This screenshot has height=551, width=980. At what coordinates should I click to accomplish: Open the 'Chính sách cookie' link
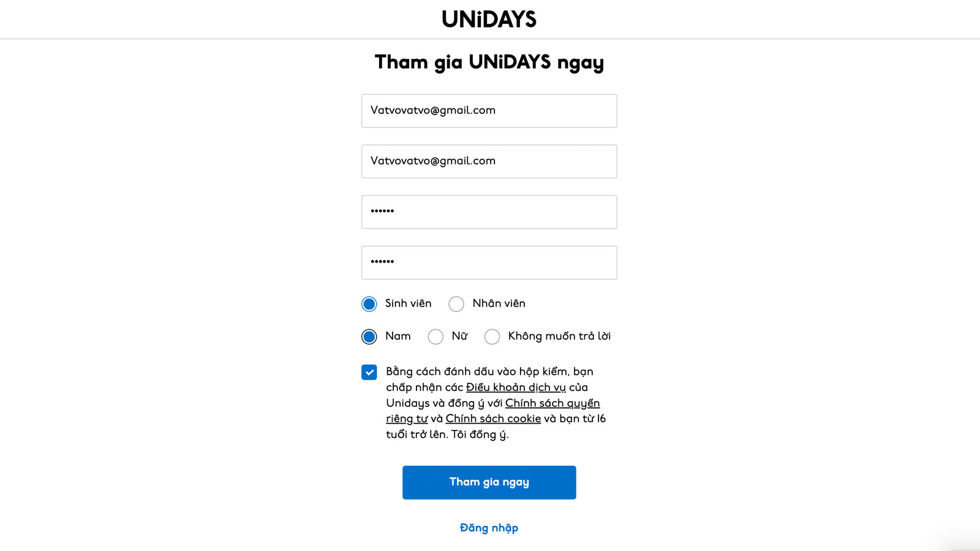(493, 419)
